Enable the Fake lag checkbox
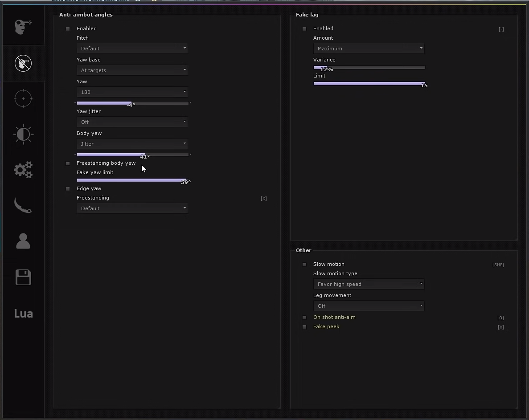 (x=304, y=29)
